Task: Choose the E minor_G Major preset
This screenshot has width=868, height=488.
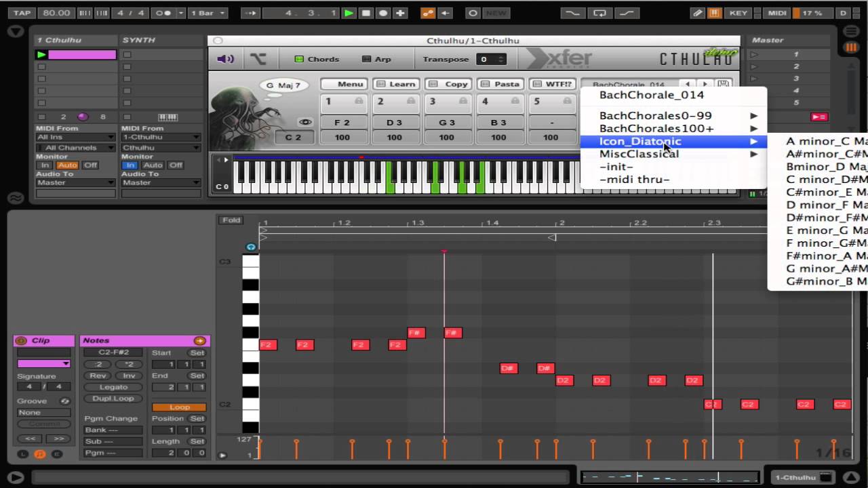Action: 818,230
